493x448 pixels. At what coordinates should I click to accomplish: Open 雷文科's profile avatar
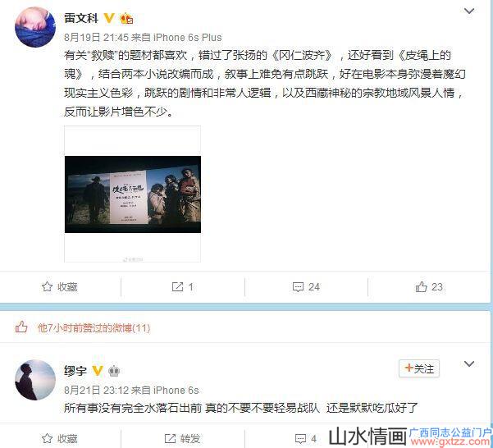tap(35, 27)
